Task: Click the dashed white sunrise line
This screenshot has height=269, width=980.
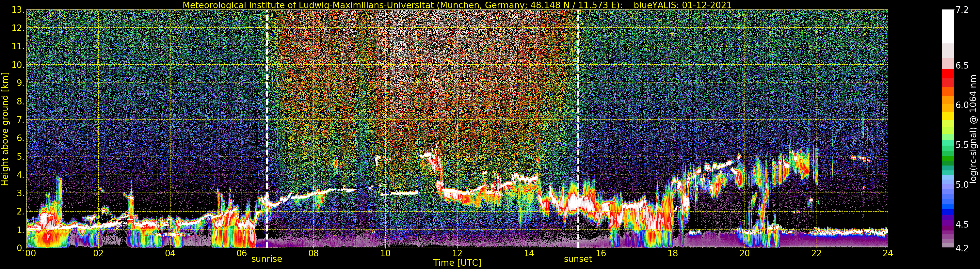Action: pyautogui.click(x=267, y=129)
